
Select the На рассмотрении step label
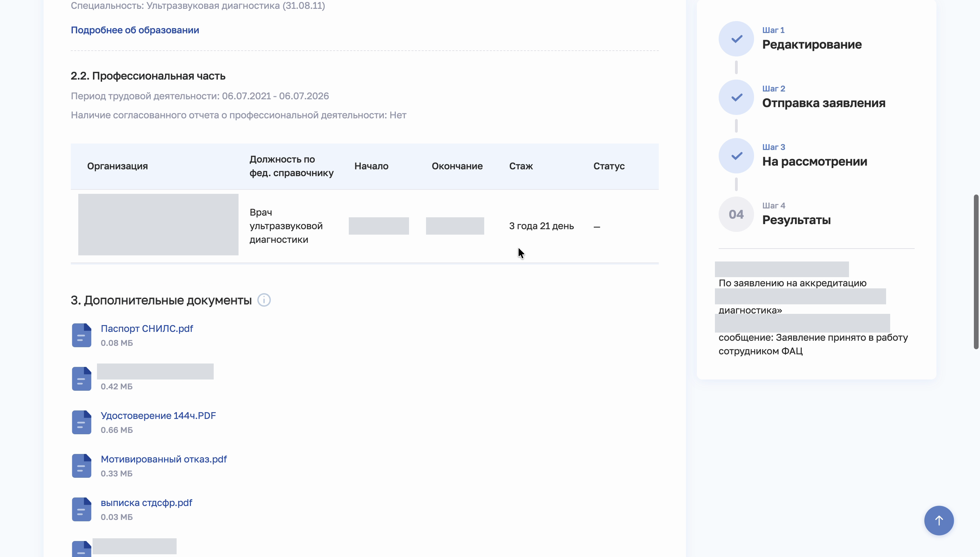click(814, 162)
